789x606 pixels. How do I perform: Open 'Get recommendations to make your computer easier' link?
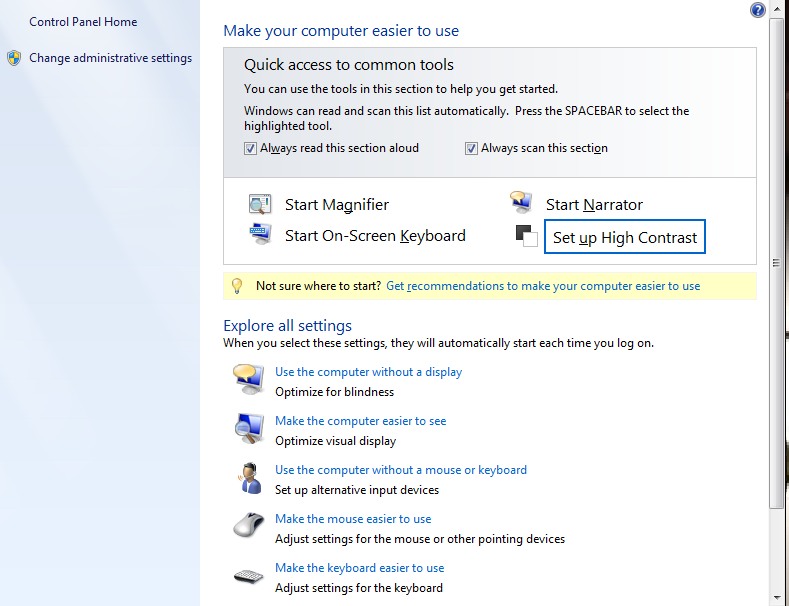543,286
